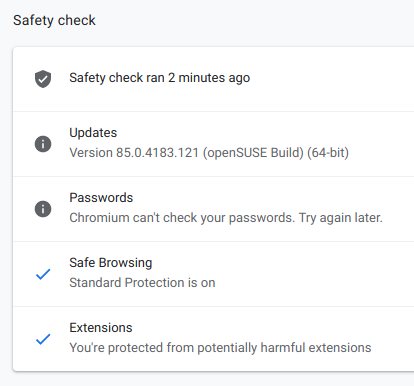Click the 'Try again later.' text
Screen dimensions: 414x386
(340, 218)
